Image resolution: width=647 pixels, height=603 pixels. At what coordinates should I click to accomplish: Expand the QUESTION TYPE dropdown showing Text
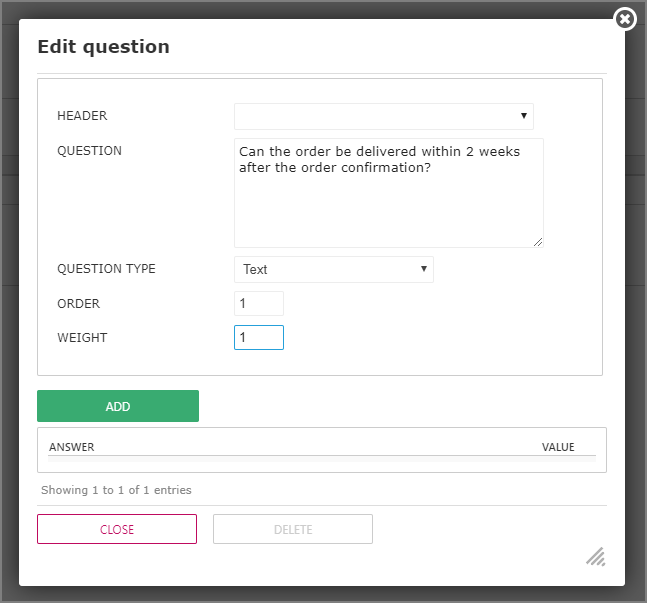pos(333,269)
